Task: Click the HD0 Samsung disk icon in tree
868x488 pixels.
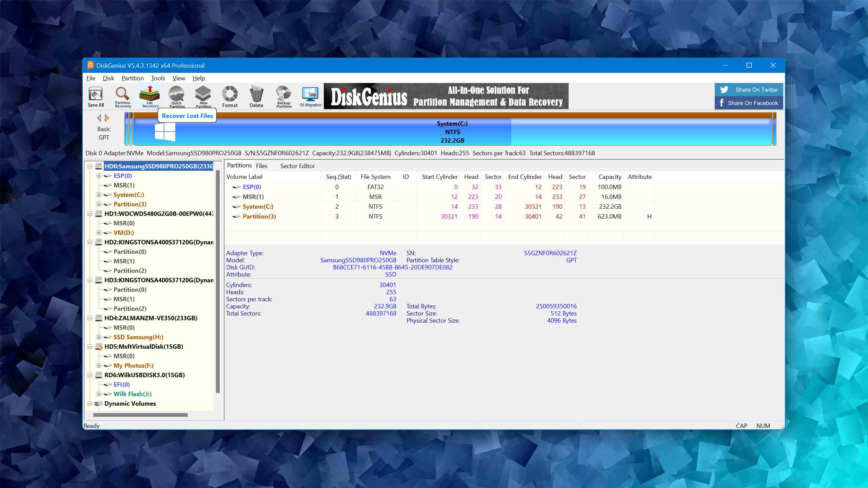Action: 99,166
